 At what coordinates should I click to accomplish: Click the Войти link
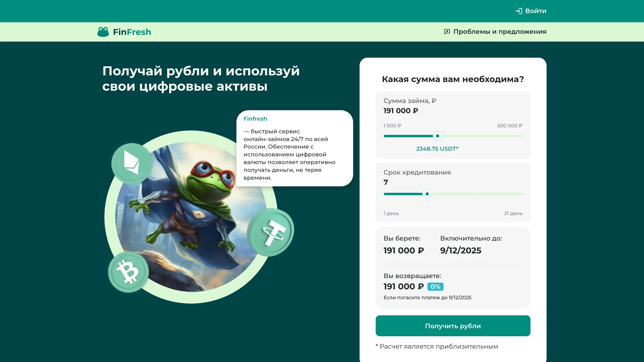point(535,11)
